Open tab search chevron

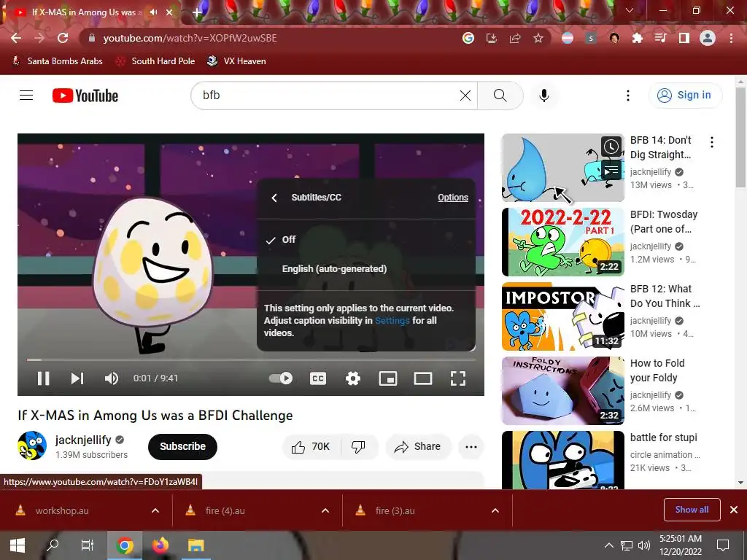click(630, 10)
